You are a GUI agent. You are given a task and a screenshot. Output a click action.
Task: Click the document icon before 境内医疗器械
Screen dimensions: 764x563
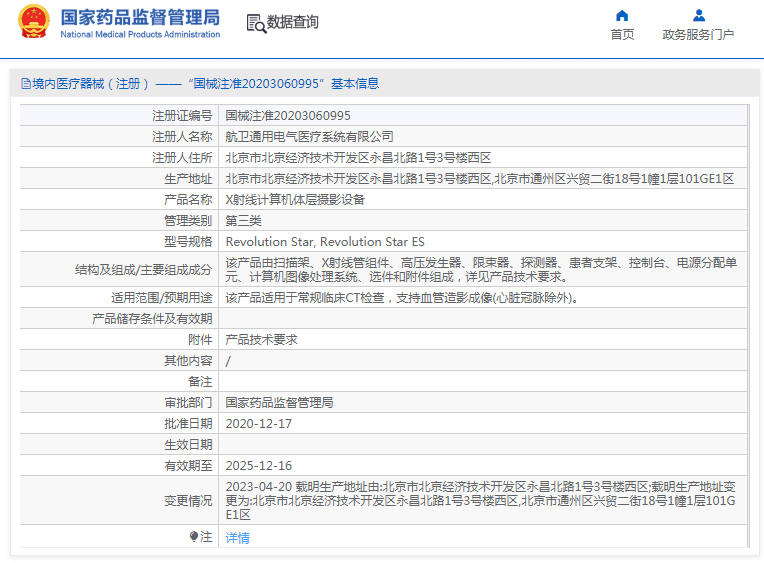[x=26, y=84]
